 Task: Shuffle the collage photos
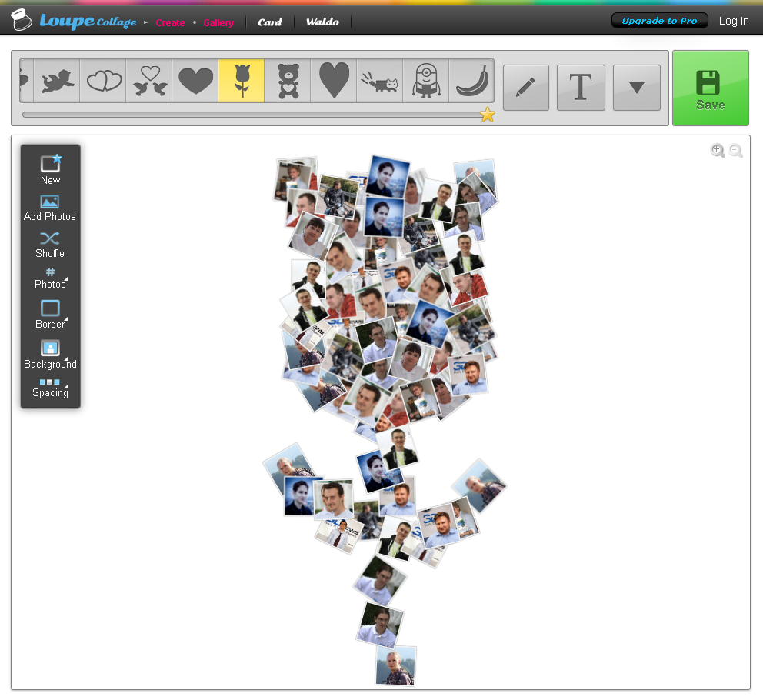50,244
